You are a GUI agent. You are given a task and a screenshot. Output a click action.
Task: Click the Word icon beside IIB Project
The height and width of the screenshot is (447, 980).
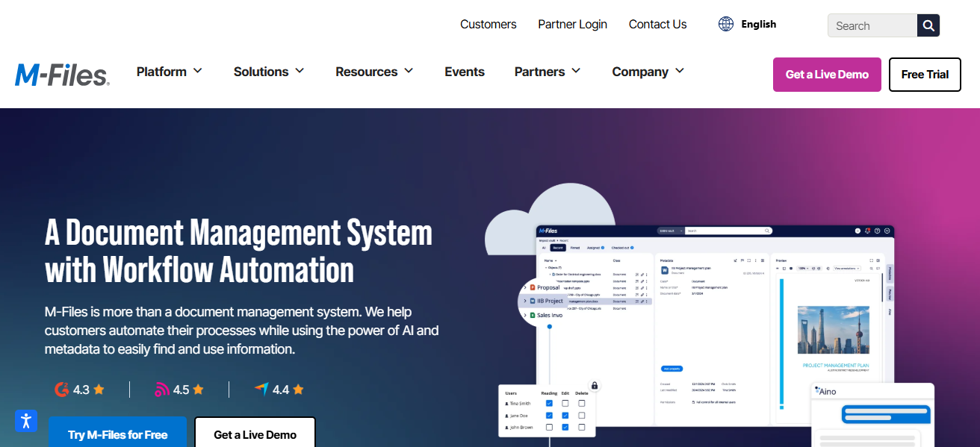point(533,301)
